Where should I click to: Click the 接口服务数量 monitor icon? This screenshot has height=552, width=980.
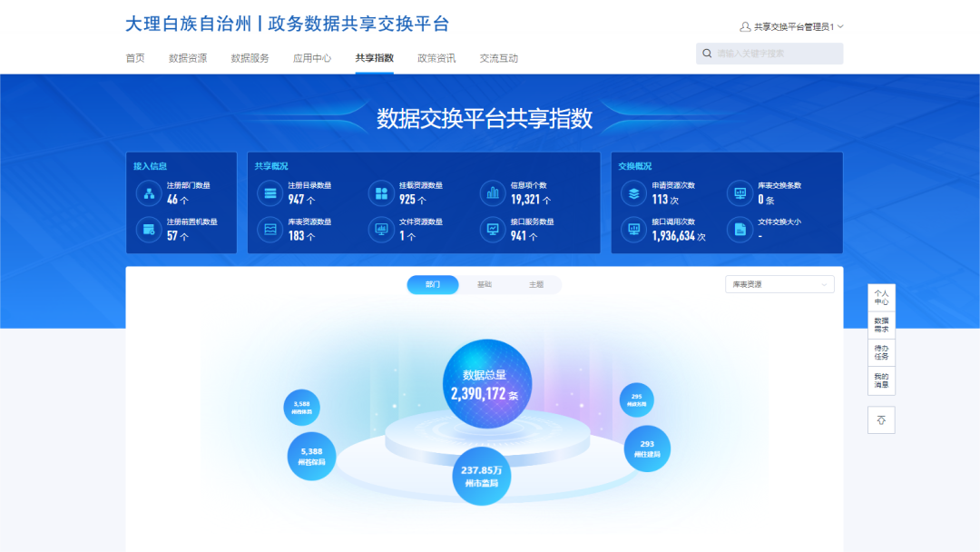pos(493,230)
